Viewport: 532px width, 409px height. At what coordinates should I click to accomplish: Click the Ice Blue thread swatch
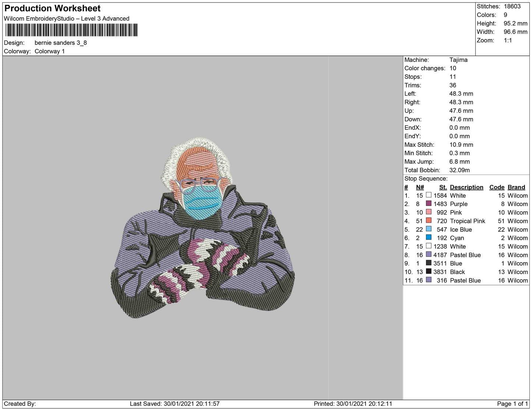[429, 229]
